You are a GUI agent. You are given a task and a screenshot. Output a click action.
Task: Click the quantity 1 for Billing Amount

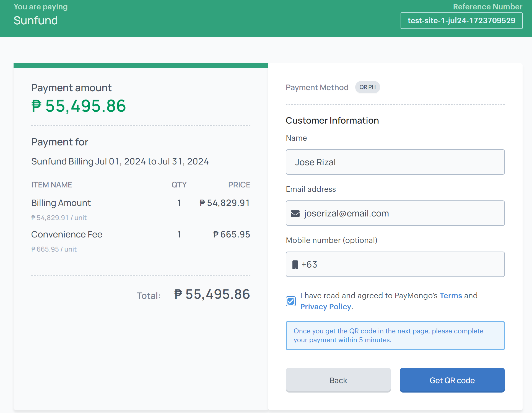point(179,203)
